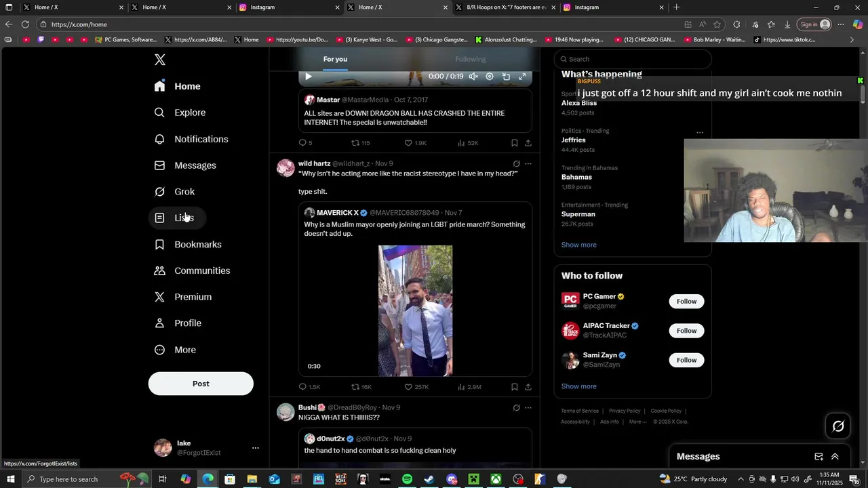868x488 pixels.
Task: Share the Dragon Ball crash post
Action: (x=528, y=143)
